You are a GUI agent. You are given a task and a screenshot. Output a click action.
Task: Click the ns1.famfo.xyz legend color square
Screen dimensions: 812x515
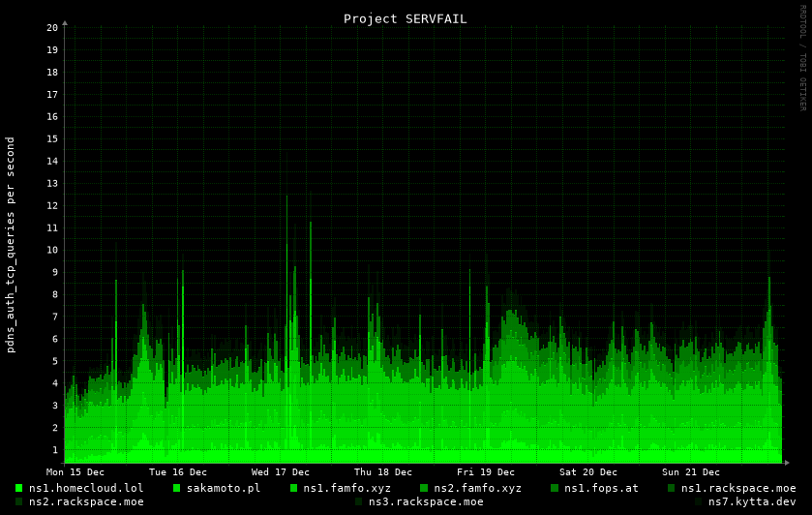click(x=293, y=488)
